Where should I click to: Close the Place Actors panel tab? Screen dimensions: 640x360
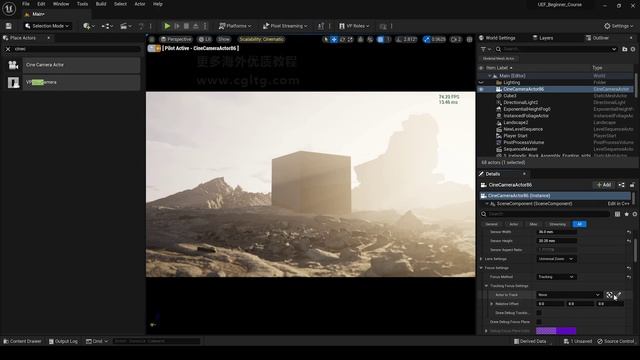[x=49, y=38]
